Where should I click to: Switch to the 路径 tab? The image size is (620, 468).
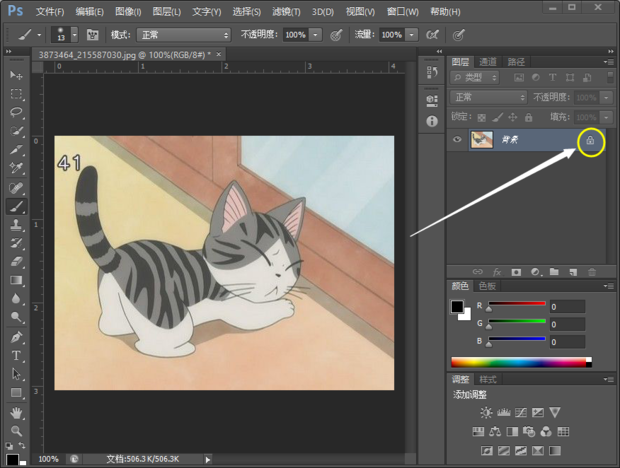(516, 62)
